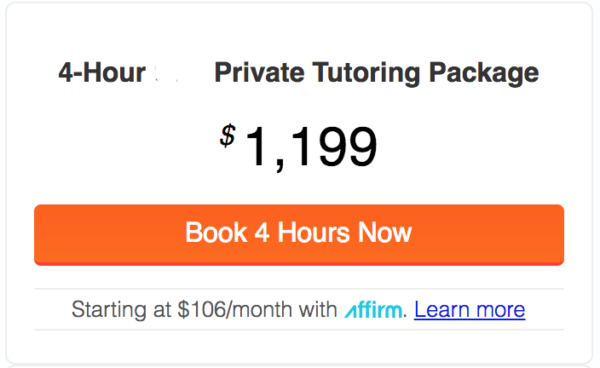Click the orange Book 4 Hours Now button
This screenshot has width=600, height=368.
tap(299, 235)
